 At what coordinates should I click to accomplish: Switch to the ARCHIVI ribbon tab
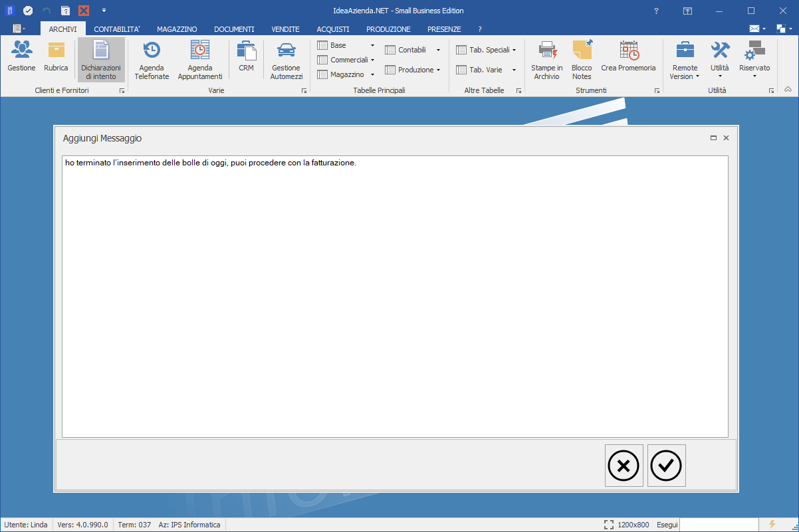pos(63,29)
